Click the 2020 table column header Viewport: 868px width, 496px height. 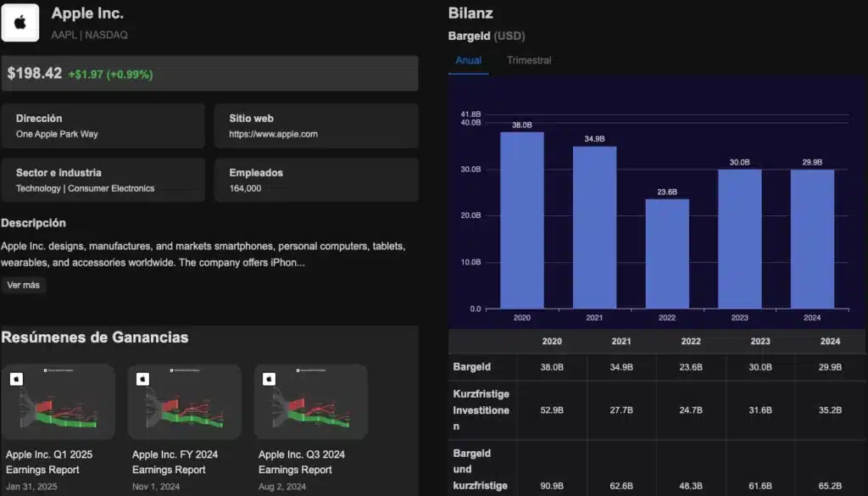coord(552,342)
